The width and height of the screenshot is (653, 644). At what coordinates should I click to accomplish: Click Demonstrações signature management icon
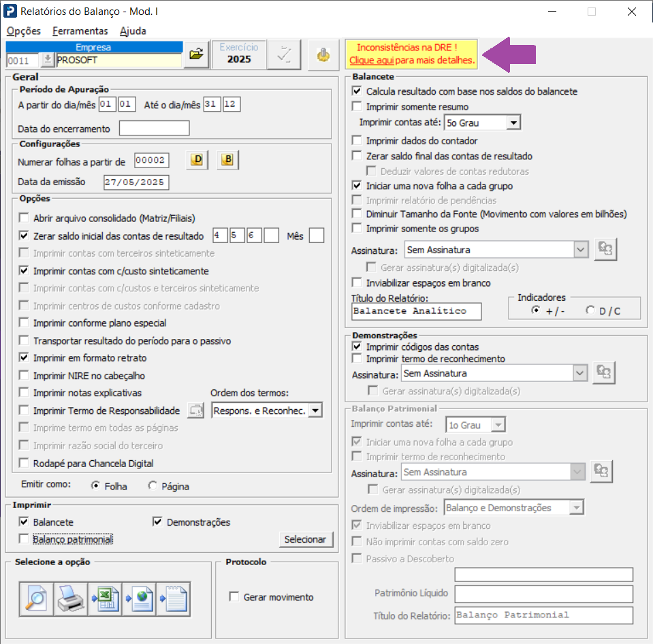tap(603, 372)
